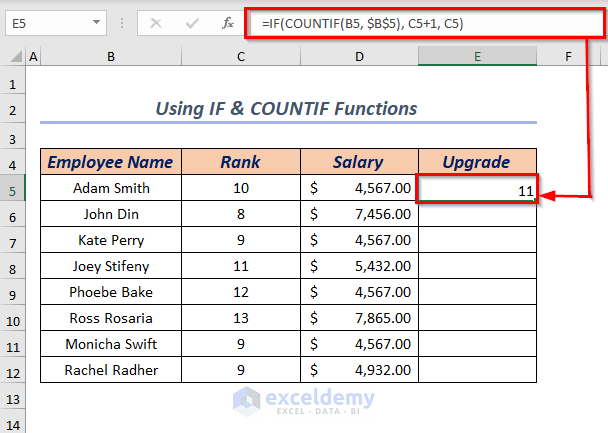
Task: Click the 'Upgrade' header cell
Action: [x=477, y=162]
